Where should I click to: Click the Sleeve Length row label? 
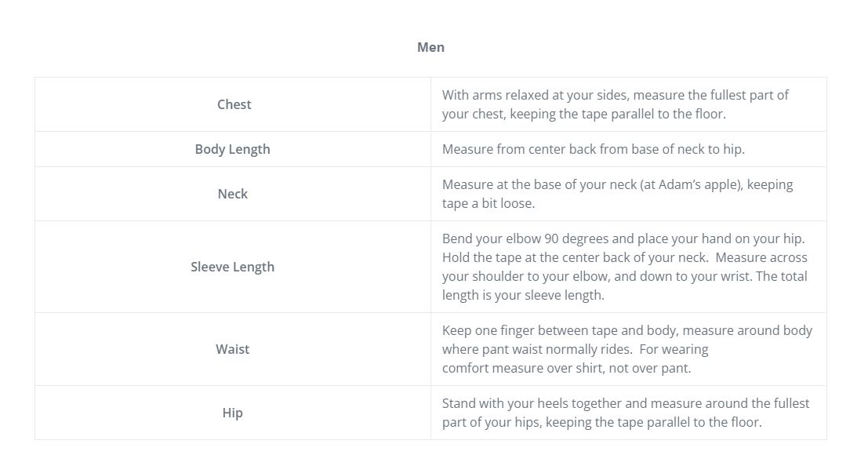232,267
